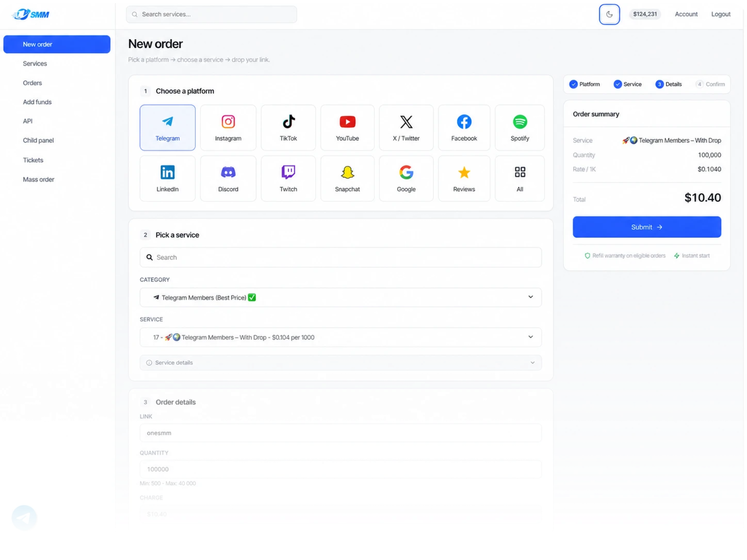Open New order in sidebar
The image size is (747, 560).
click(57, 44)
